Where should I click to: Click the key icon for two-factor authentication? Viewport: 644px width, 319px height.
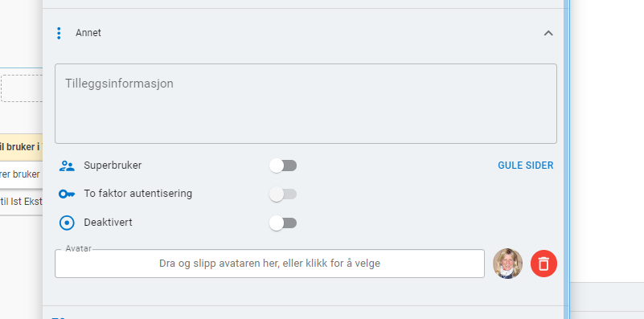click(x=67, y=194)
